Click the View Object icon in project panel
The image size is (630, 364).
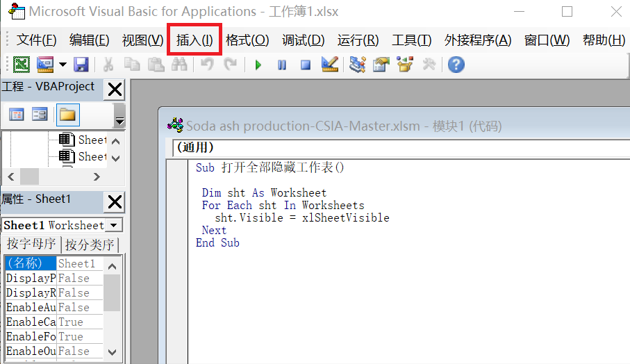[x=40, y=115]
